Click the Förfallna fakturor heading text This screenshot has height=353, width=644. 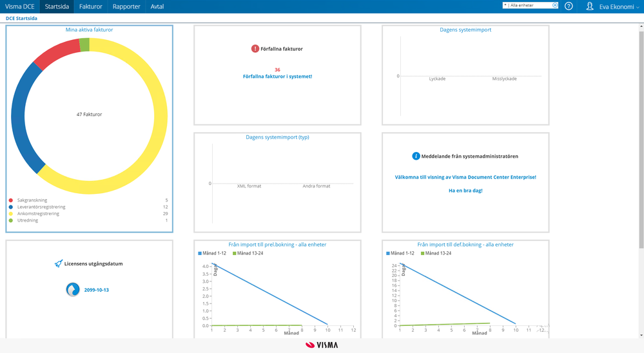tap(281, 49)
